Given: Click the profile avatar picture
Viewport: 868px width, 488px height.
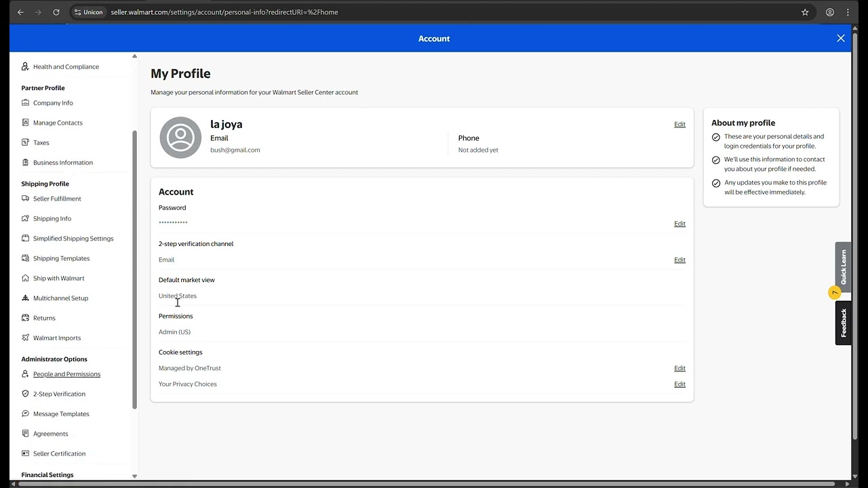Looking at the screenshot, I should click(180, 138).
